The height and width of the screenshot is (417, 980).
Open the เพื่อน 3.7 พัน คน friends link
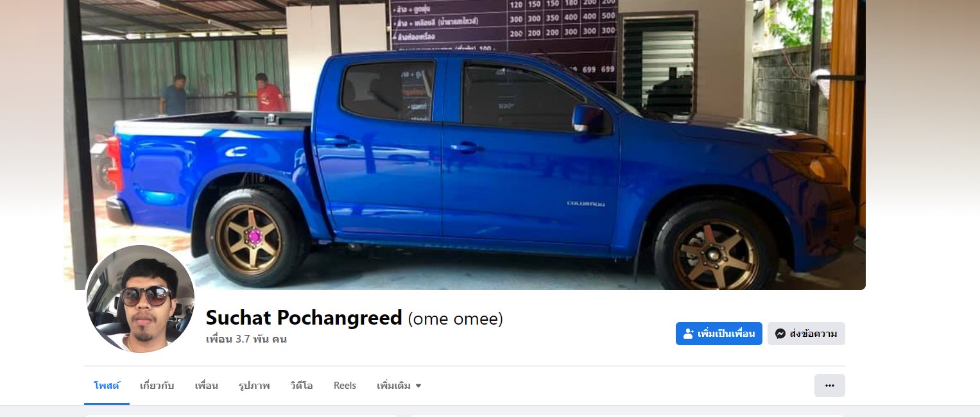(246, 339)
